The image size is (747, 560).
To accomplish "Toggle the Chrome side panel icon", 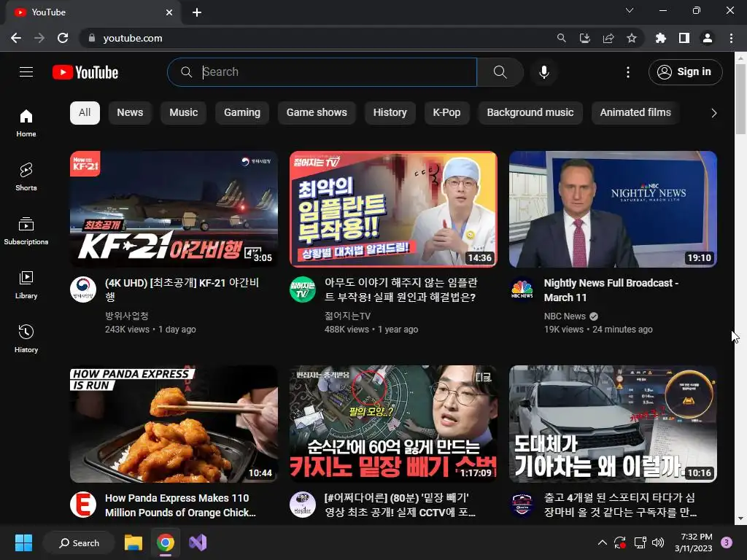I will [x=684, y=38].
